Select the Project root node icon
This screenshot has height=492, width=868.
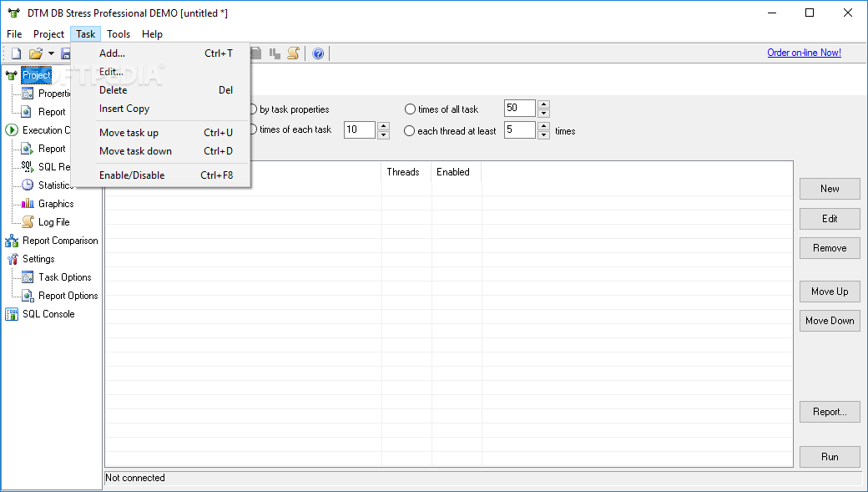point(11,75)
